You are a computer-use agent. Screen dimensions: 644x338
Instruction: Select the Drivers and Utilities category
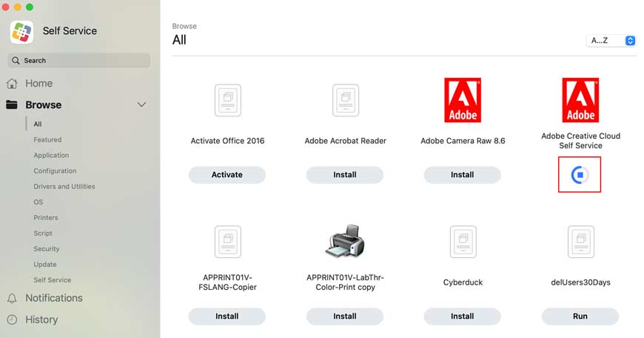coord(64,187)
